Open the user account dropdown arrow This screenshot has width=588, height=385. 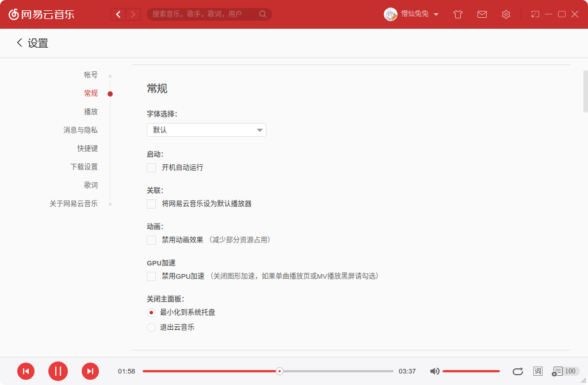tap(436, 14)
